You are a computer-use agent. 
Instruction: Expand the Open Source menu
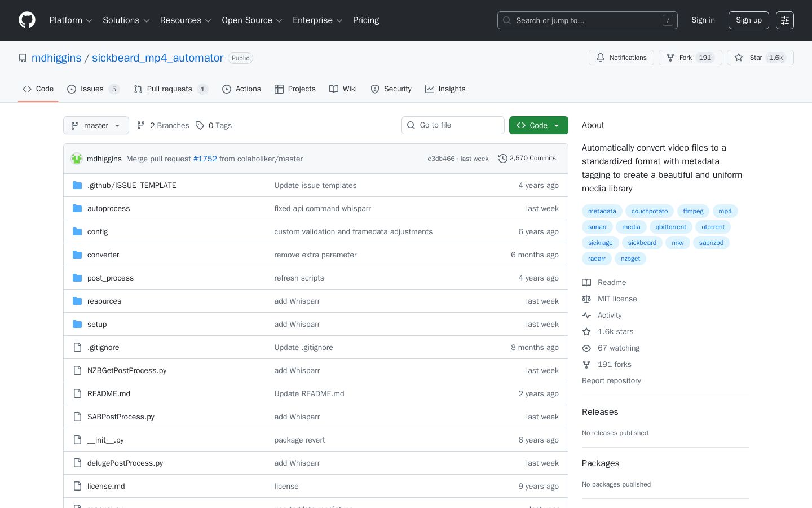coord(252,20)
